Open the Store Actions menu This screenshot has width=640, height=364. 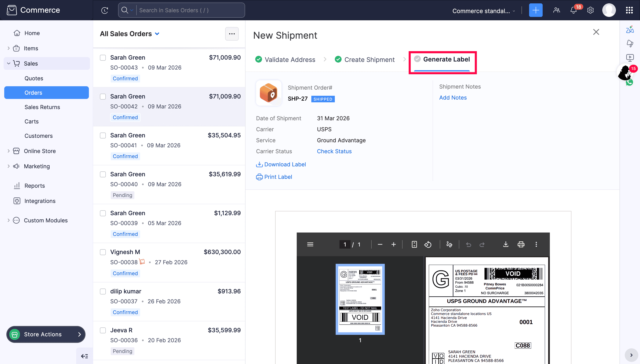[x=46, y=334]
